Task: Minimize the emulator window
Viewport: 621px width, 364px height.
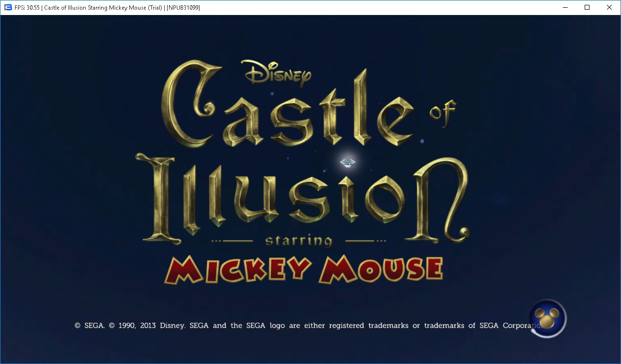Action: pos(564,7)
